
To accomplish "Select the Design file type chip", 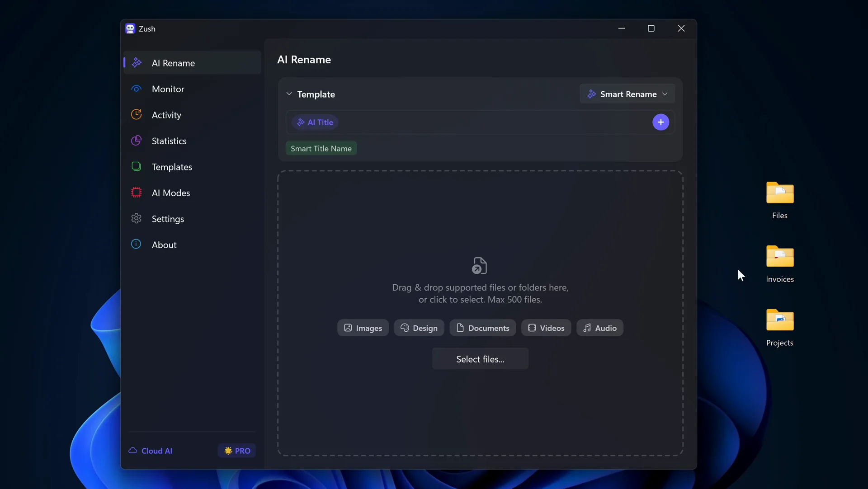I will pos(419,328).
